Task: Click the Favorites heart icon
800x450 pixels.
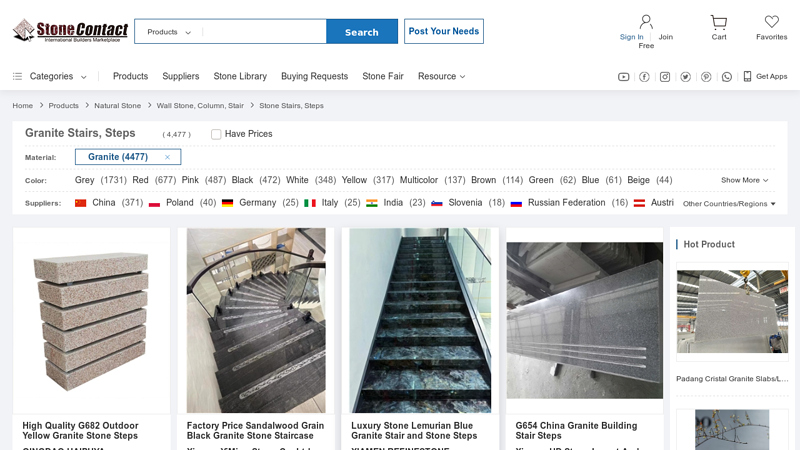Action: pos(771,22)
